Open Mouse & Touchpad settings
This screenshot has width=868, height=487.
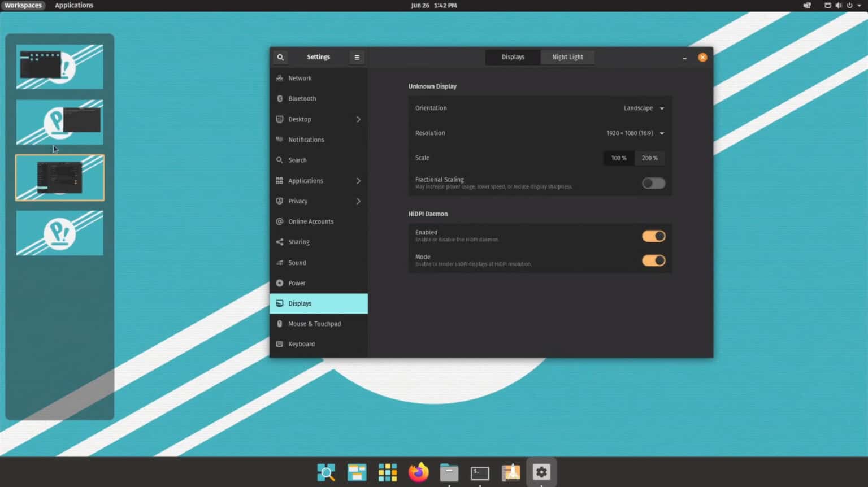(x=315, y=324)
